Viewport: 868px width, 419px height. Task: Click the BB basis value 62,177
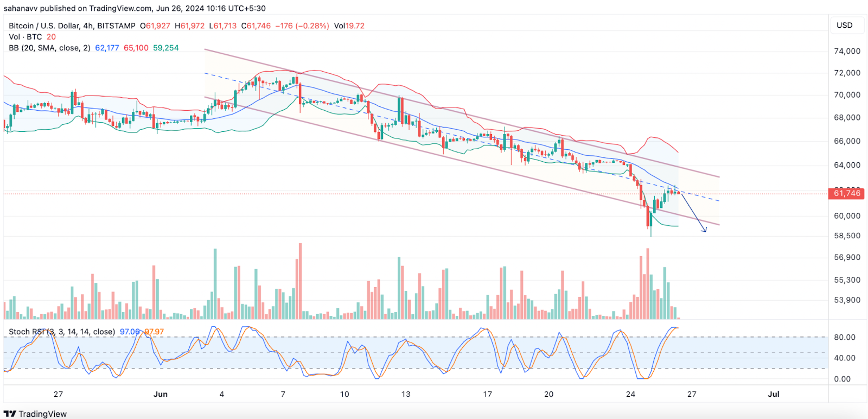point(107,48)
